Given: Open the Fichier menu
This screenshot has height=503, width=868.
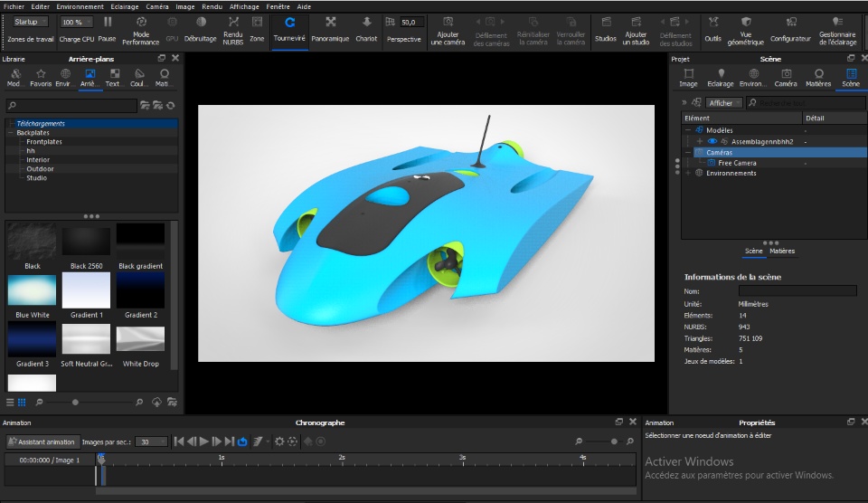Looking at the screenshot, I should [x=14, y=6].
